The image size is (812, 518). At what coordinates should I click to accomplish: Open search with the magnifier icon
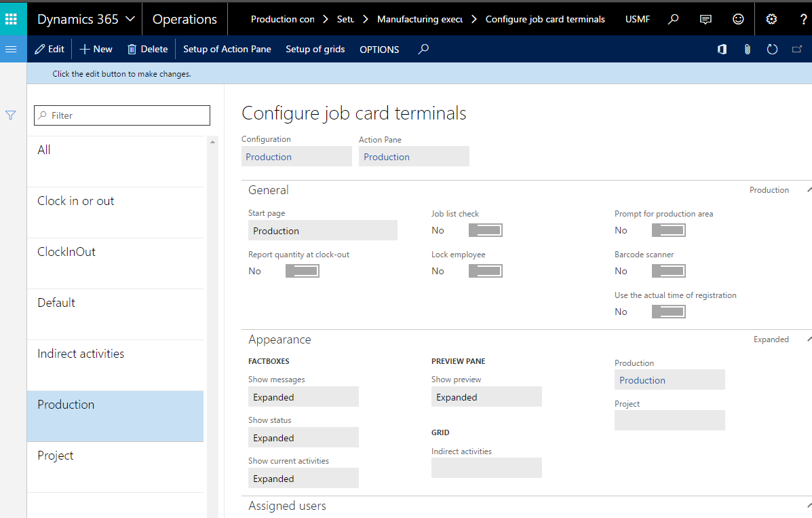coord(673,18)
